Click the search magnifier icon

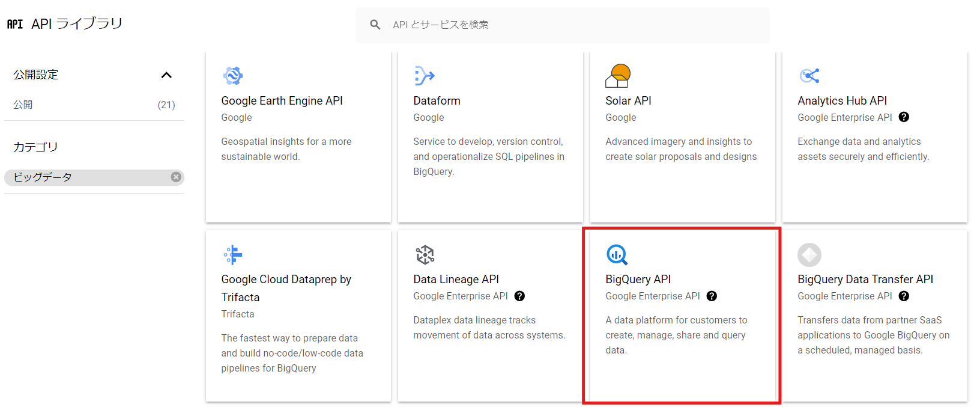[375, 25]
